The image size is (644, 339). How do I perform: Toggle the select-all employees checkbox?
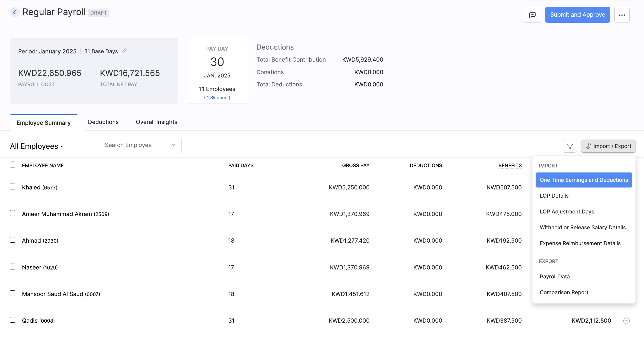pos(13,165)
